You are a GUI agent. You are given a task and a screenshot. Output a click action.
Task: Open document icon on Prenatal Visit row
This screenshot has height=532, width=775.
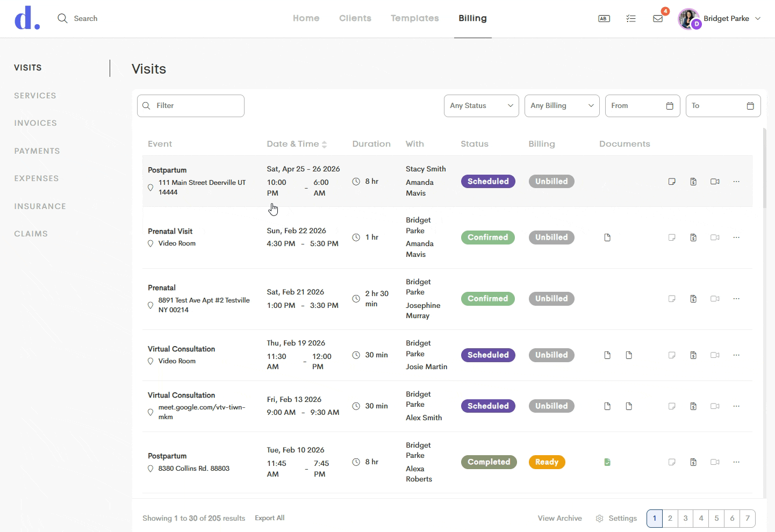click(607, 238)
